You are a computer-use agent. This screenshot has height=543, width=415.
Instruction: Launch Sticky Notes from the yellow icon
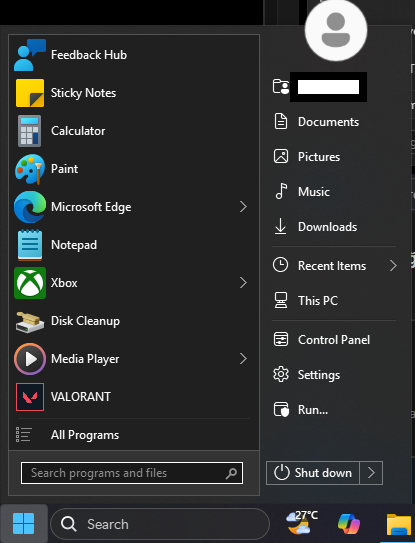[30, 93]
